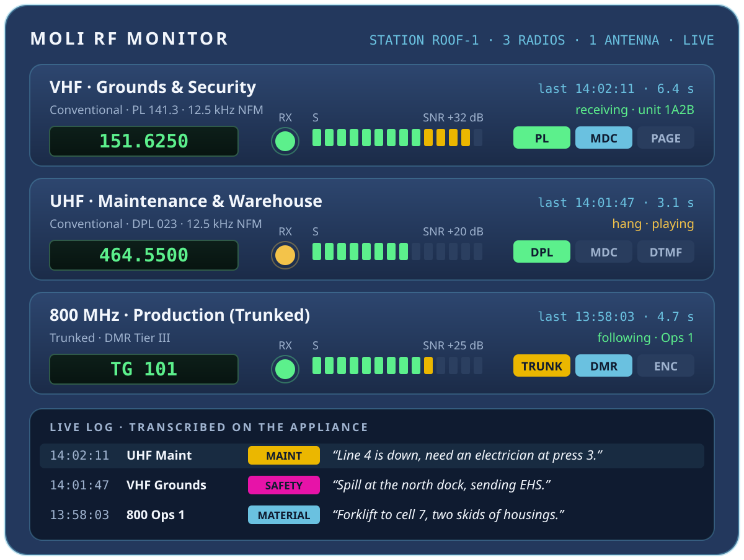
Task: Click 'Conventional · DPL 023' channel details
Action: pos(156,224)
